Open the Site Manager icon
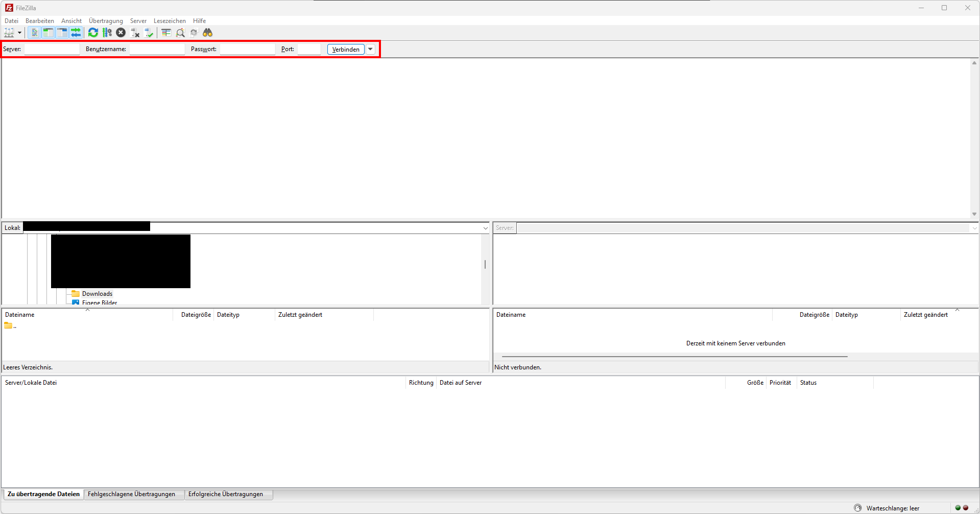The height and width of the screenshot is (514, 980). click(x=9, y=33)
